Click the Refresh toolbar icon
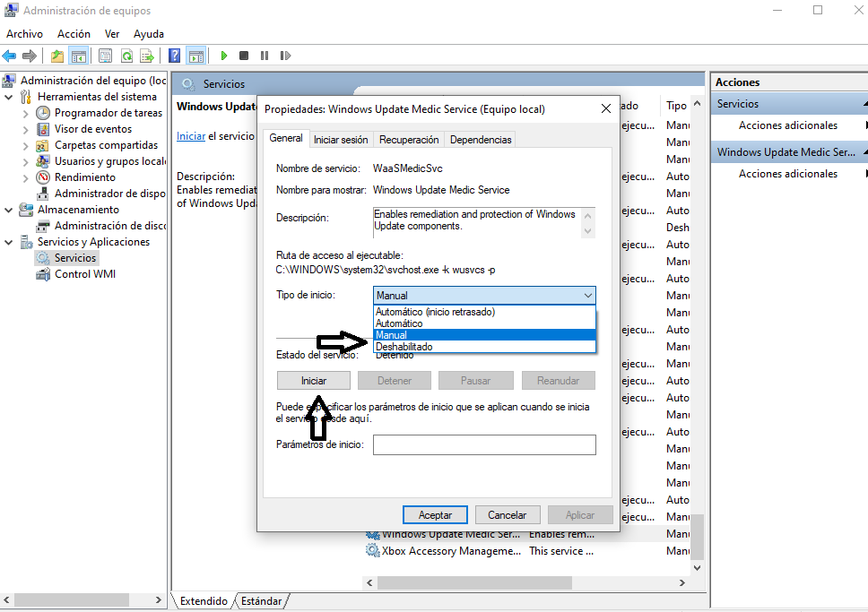Viewport: 868px width, 612px height. pos(126,56)
